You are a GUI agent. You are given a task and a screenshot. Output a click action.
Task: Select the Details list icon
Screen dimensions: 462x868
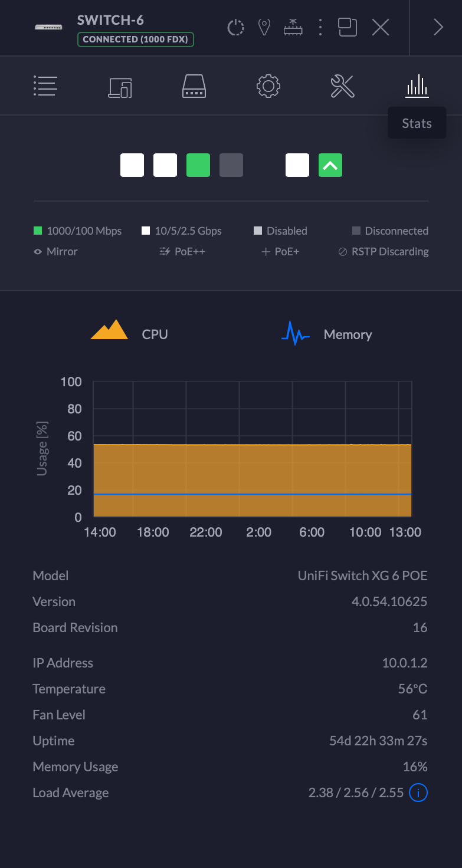[x=45, y=86]
